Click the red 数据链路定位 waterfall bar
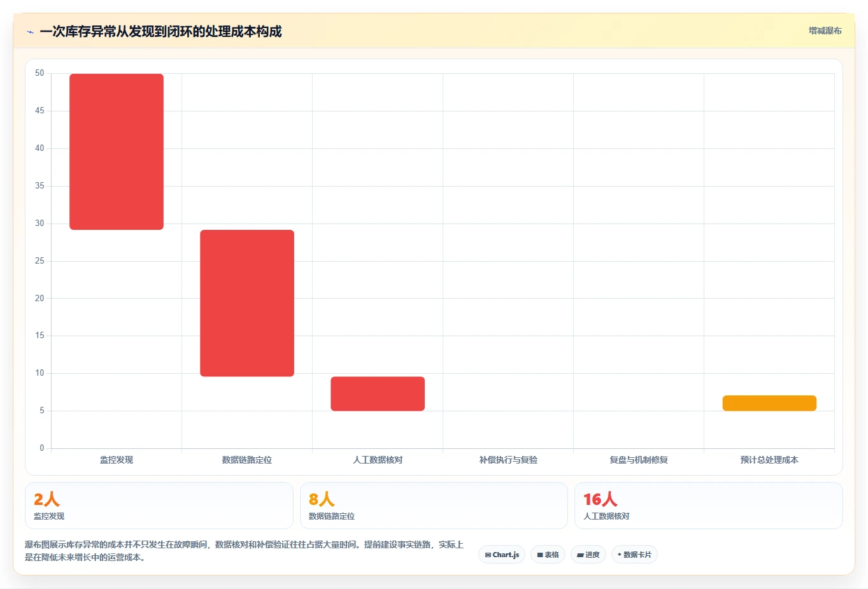The width and height of the screenshot is (868, 589). [247, 303]
